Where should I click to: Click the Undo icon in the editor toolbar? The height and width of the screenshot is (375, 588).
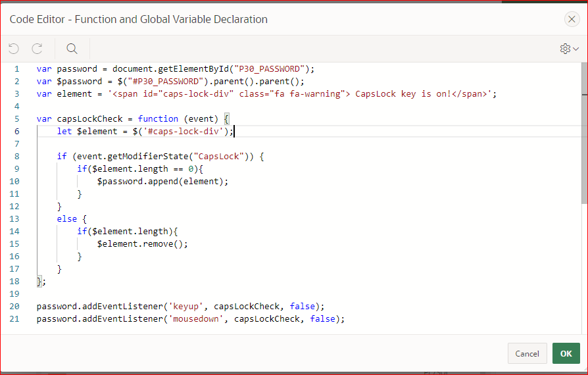(14, 49)
